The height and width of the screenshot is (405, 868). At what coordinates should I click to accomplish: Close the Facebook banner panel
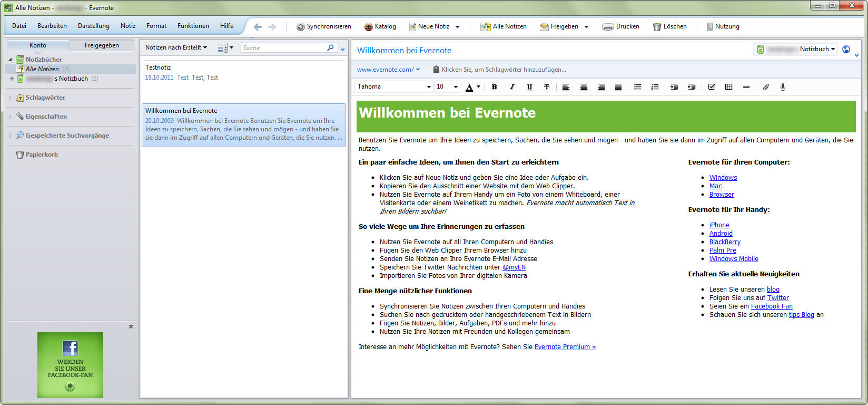pos(131,327)
